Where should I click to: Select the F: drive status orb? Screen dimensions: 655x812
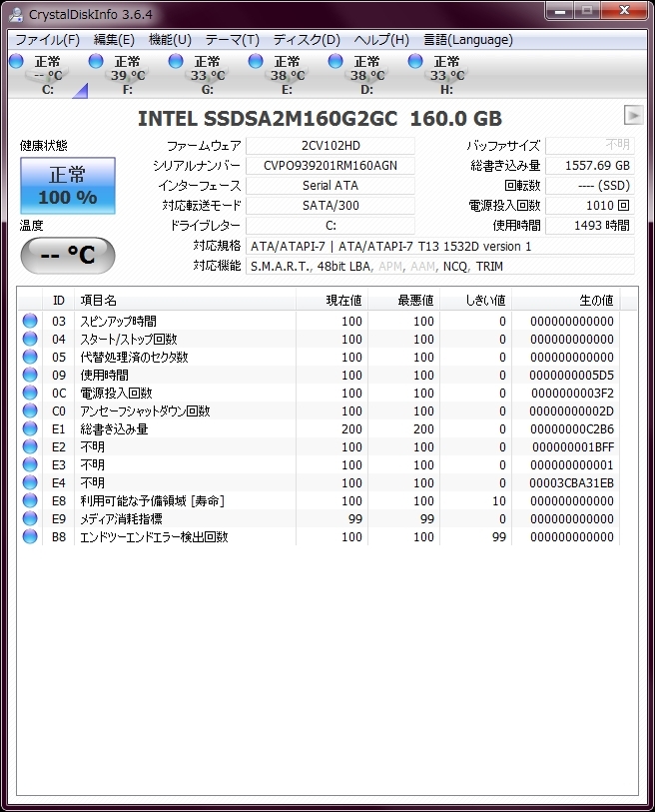(96, 62)
